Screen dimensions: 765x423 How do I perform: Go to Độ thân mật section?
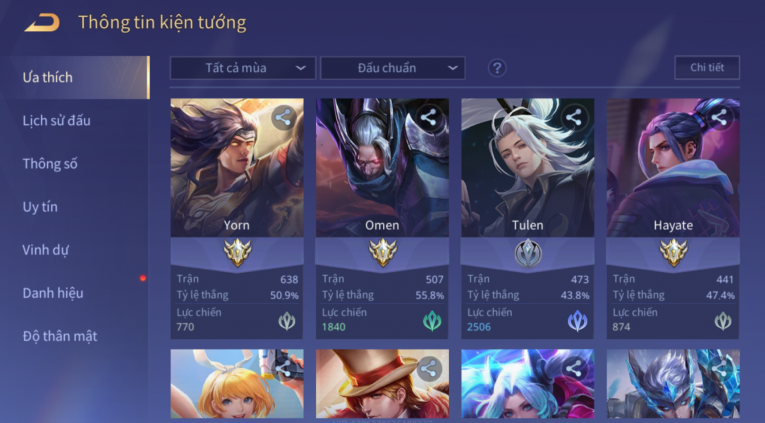[x=60, y=336]
